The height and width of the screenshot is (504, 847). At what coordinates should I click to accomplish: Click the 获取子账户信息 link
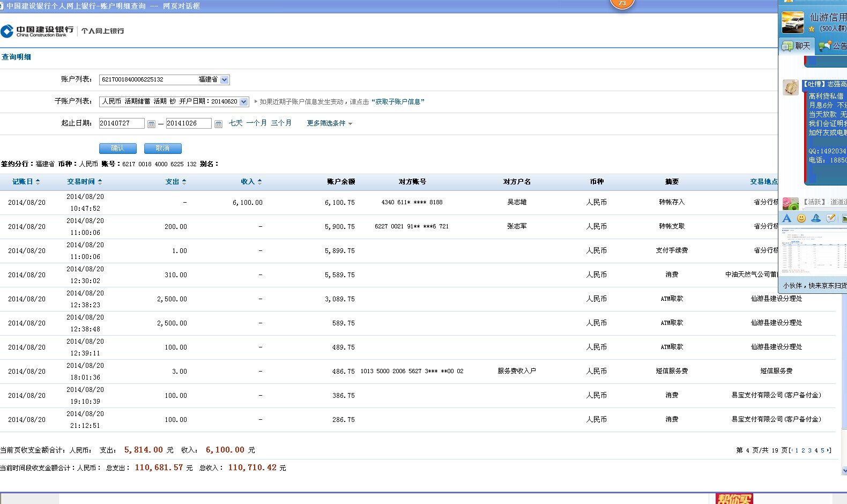coord(397,102)
